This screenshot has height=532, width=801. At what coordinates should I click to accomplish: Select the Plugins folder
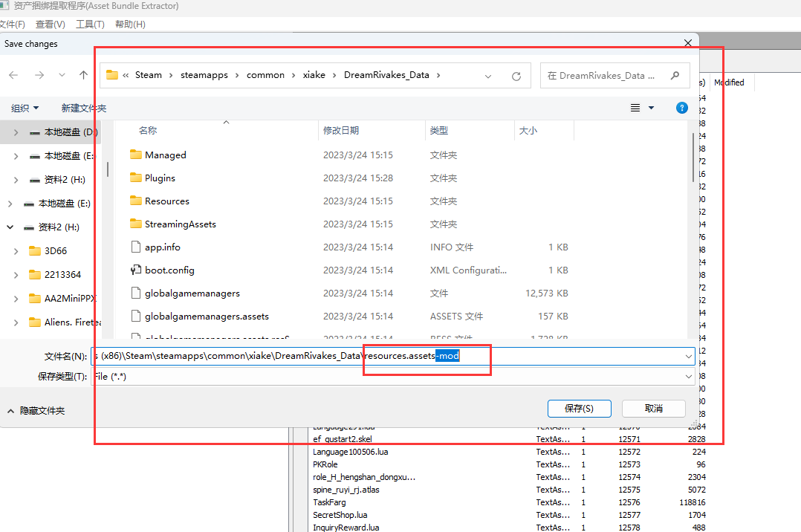click(159, 178)
